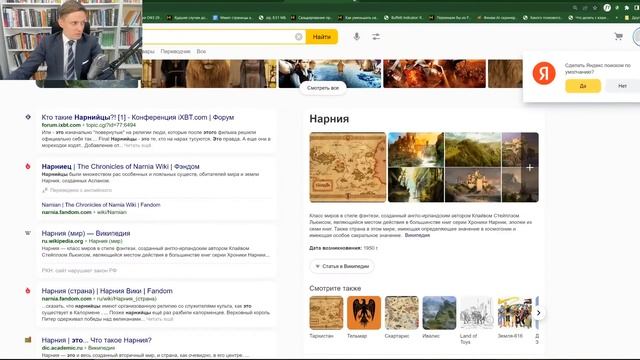Click the ru.wikipedia.org green URL
Screen dimensions: 640x360
(62, 241)
